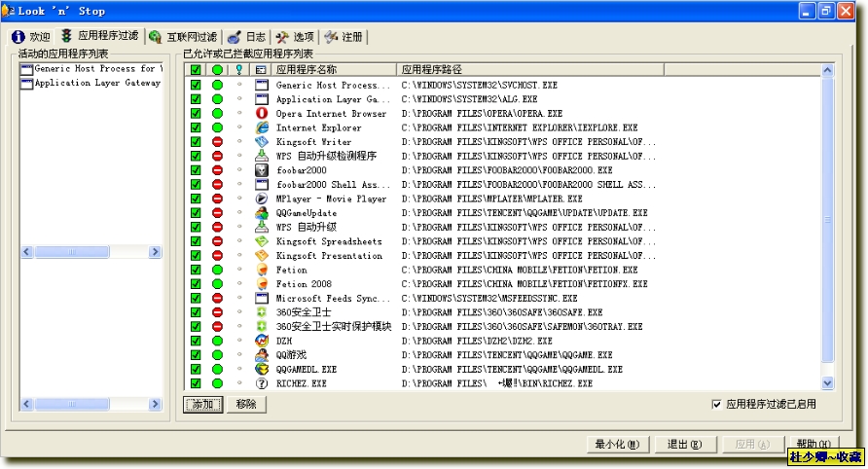Click the QQ游戏 icon
Screen dimensions: 868x469
(262, 355)
